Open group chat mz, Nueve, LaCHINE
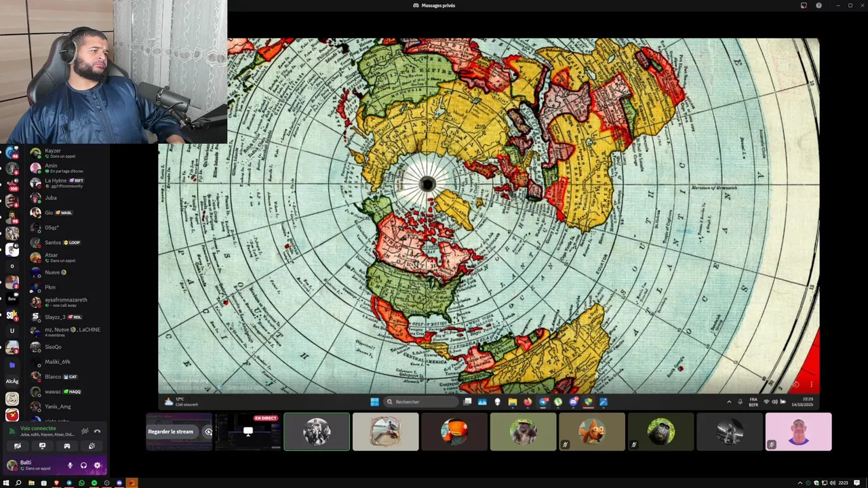The height and width of the screenshot is (488, 868). (66, 332)
